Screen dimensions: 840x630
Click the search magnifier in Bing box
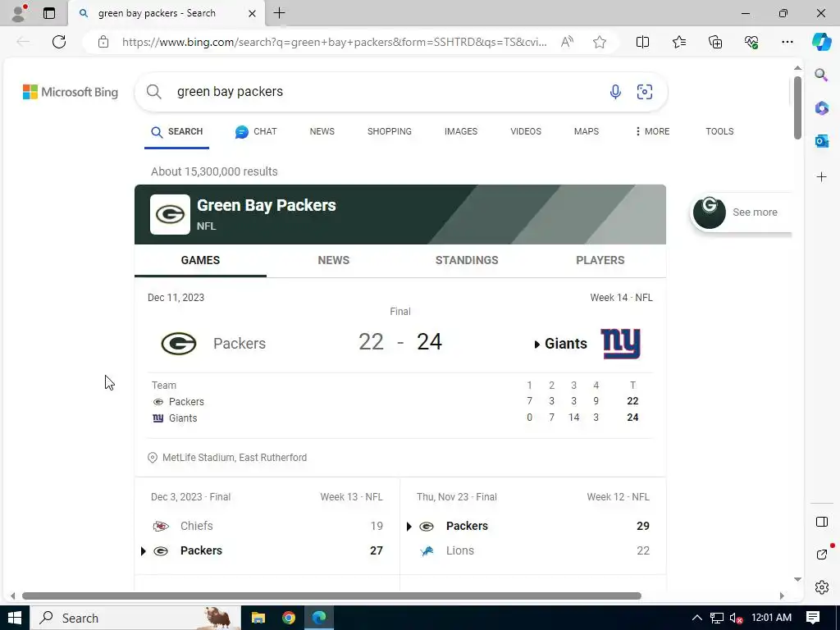click(153, 92)
